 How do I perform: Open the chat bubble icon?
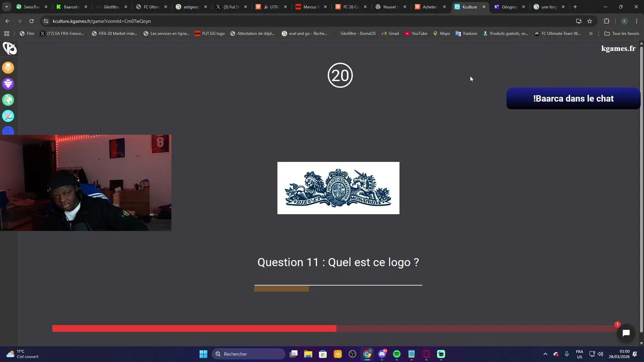(x=626, y=333)
